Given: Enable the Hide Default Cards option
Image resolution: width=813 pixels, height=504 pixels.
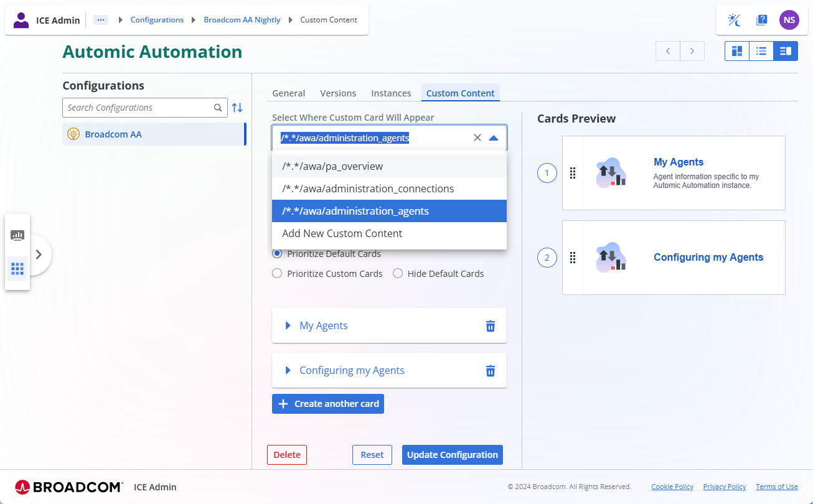Looking at the screenshot, I should coord(398,274).
